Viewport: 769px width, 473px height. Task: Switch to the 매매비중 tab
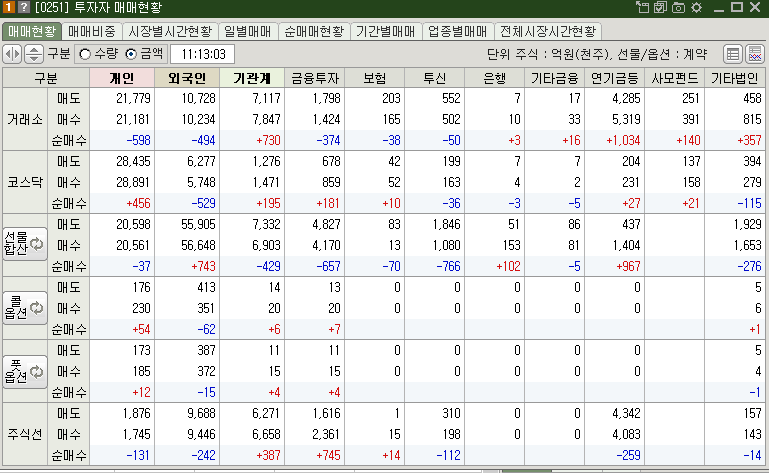click(92, 31)
